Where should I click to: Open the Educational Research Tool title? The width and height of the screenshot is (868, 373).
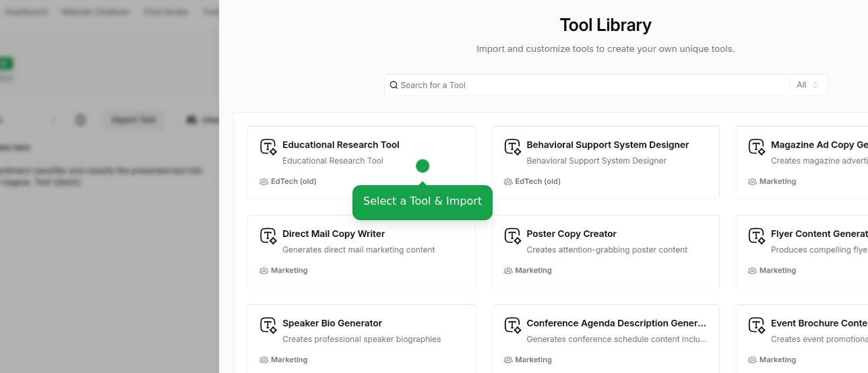click(340, 145)
